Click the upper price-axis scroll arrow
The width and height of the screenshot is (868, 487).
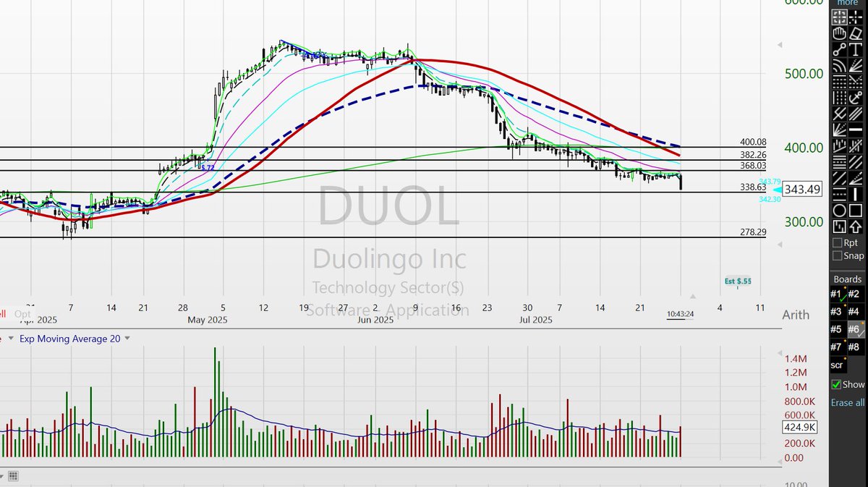click(x=779, y=46)
